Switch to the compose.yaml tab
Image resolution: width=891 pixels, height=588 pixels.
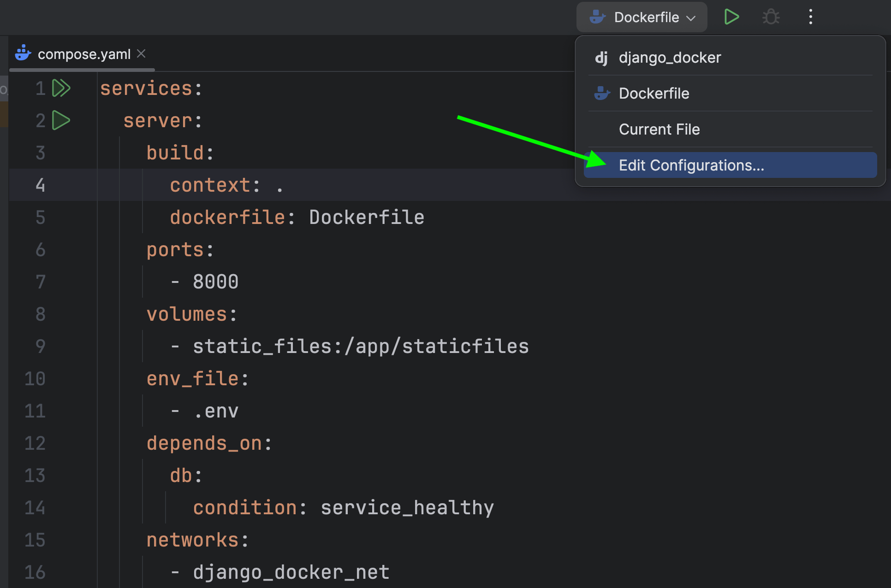coord(84,54)
